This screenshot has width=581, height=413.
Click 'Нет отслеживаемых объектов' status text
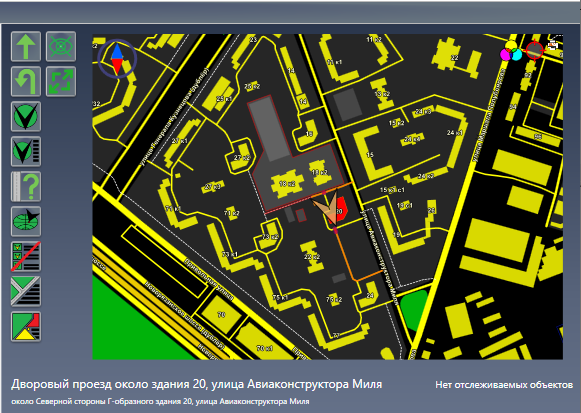coord(504,385)
